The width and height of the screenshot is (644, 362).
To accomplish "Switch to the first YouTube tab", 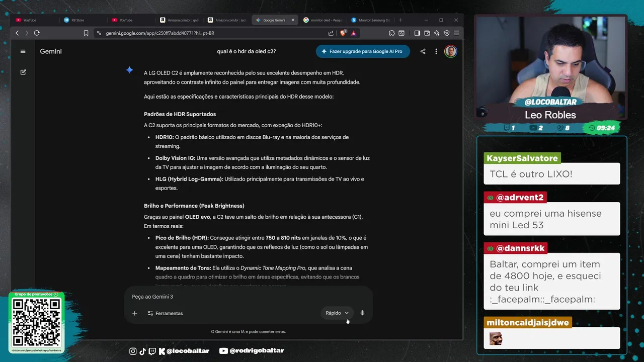I will click(35, 20).
